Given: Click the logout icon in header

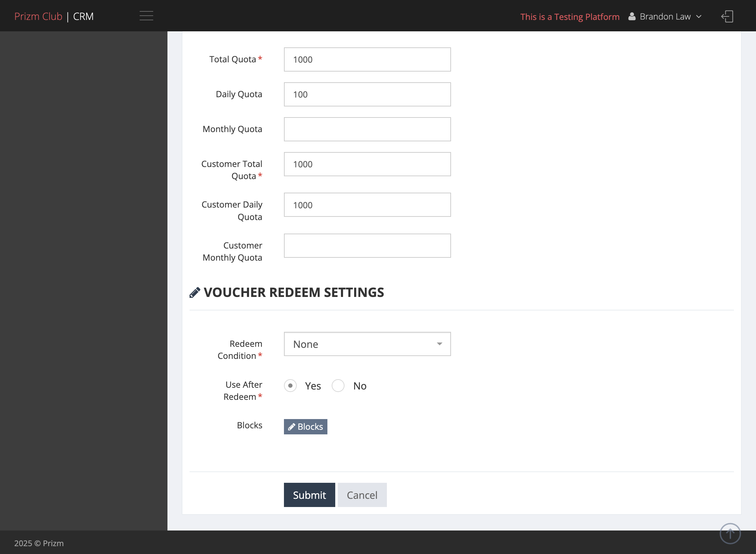Looking at the screenshot, I should click(727, 16).
